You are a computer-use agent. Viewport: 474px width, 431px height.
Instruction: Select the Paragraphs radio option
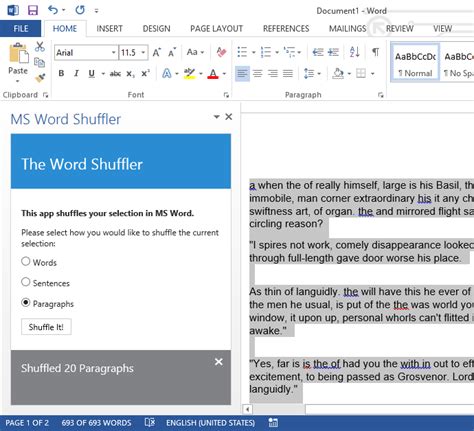[26, 303]
